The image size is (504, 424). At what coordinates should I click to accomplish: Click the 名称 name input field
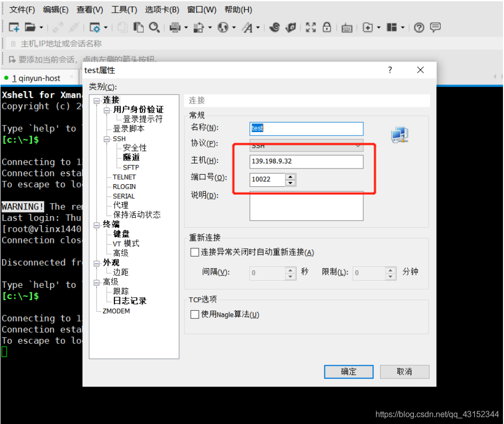tap(306, 128)
